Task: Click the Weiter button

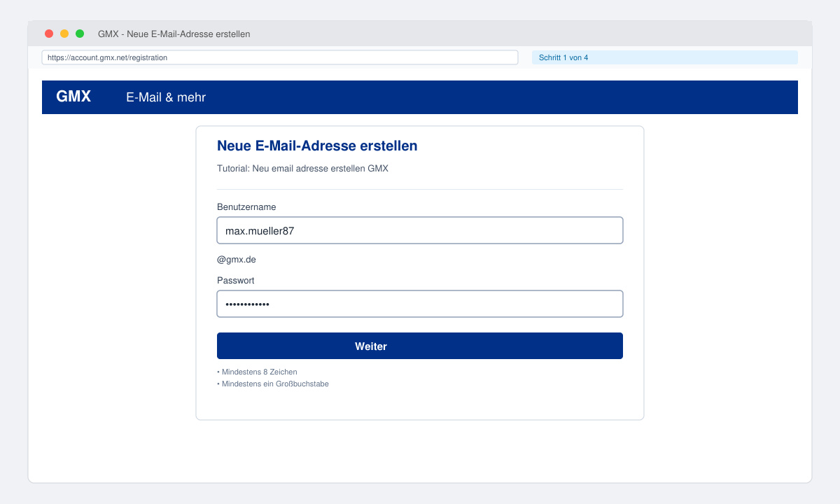Action: click(420, 346)
